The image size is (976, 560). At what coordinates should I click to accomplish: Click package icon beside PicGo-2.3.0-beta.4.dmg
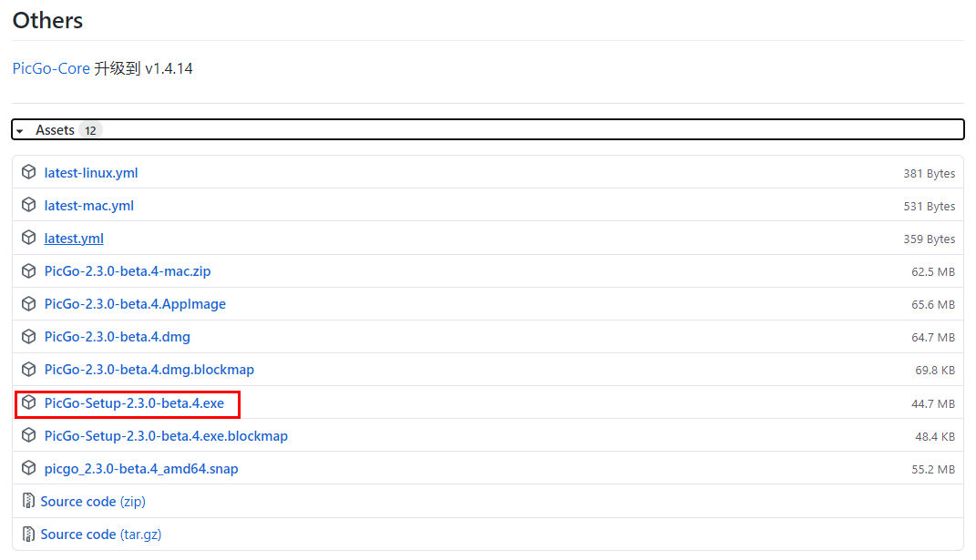coord(28,337)
